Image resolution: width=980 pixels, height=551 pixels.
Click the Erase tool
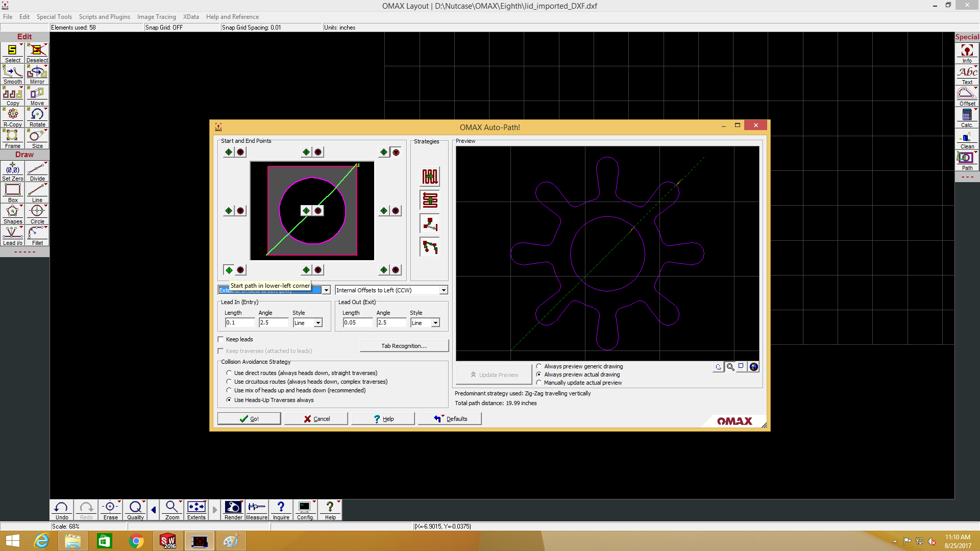tap(110, 510)
